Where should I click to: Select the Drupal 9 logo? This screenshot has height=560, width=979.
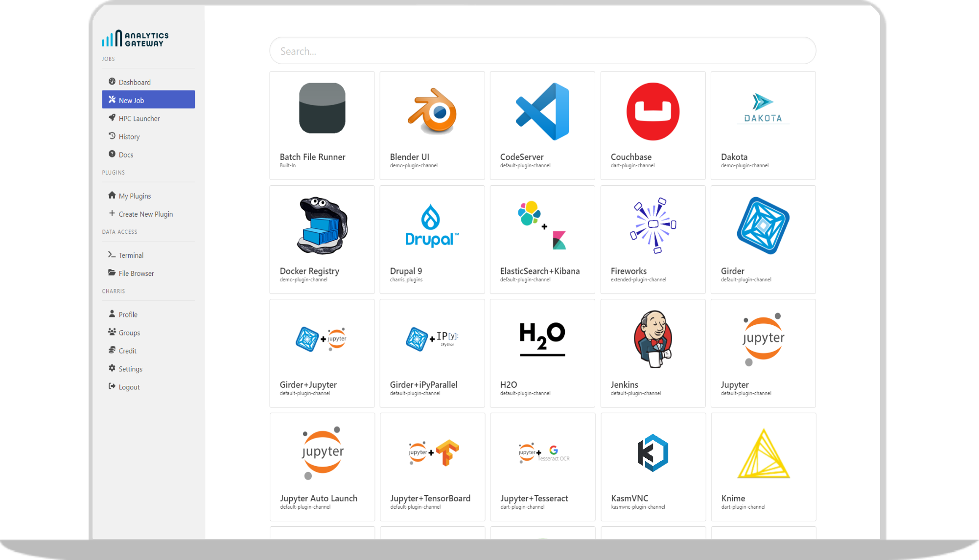pos(432,225)
